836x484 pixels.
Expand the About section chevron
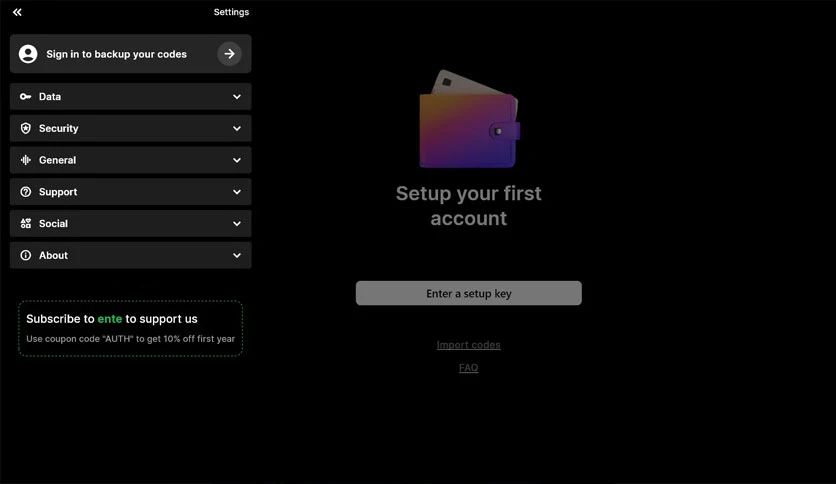coord(237,255)
